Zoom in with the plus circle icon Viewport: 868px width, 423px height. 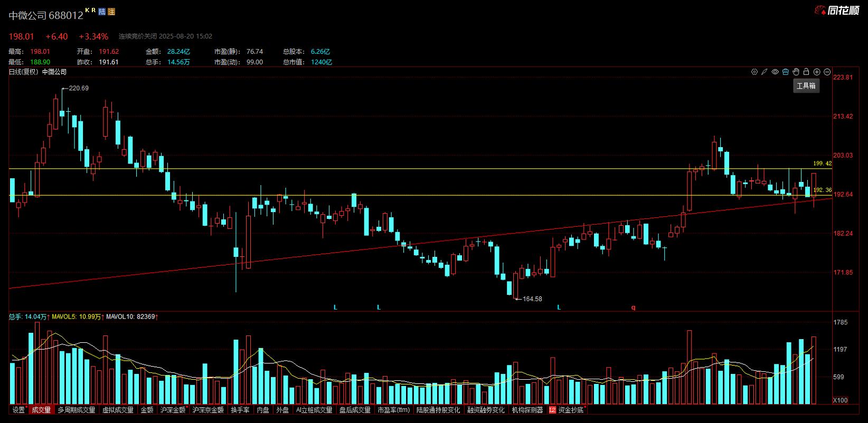click(x=817, y=72)
